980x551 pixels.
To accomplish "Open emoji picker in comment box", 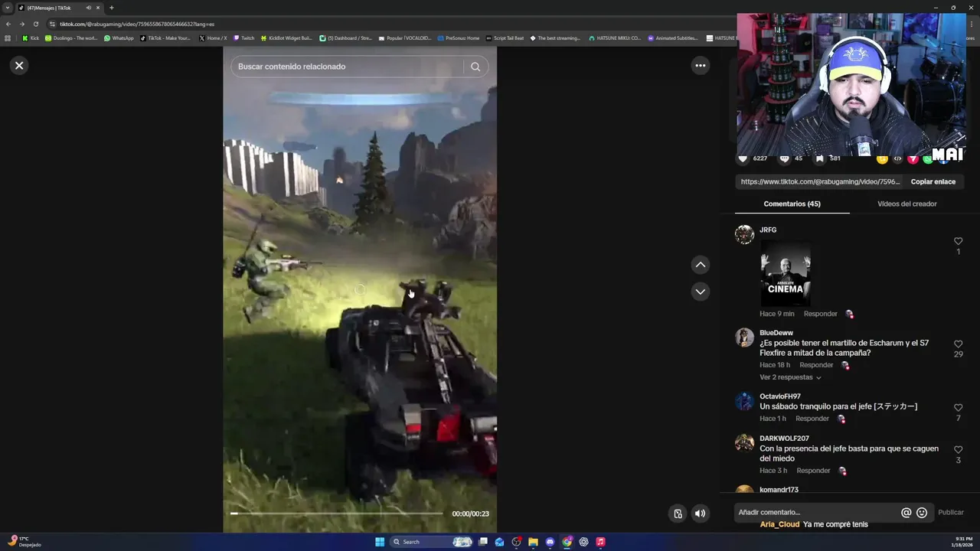I will point(922,513).
